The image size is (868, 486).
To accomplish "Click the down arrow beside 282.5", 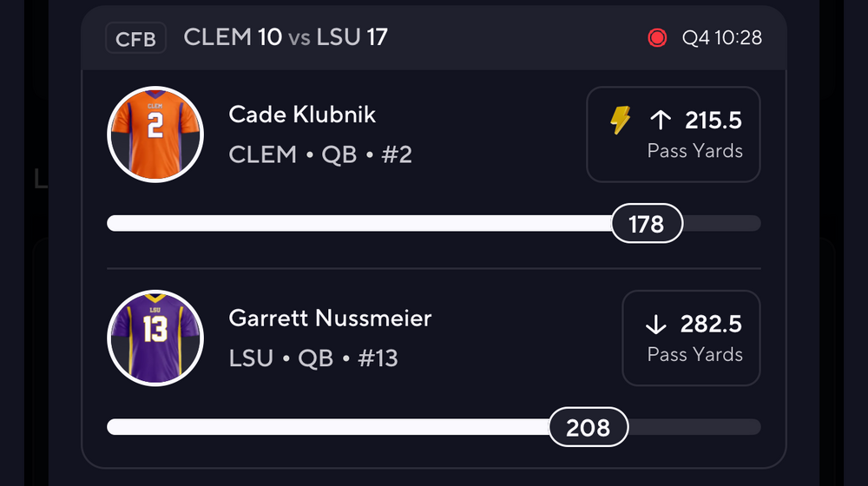I will pyautogui.click(x=655, y=325).
